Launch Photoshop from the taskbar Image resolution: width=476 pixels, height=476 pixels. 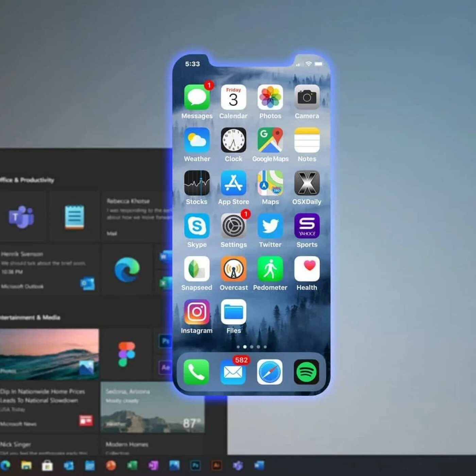[195, 465]
